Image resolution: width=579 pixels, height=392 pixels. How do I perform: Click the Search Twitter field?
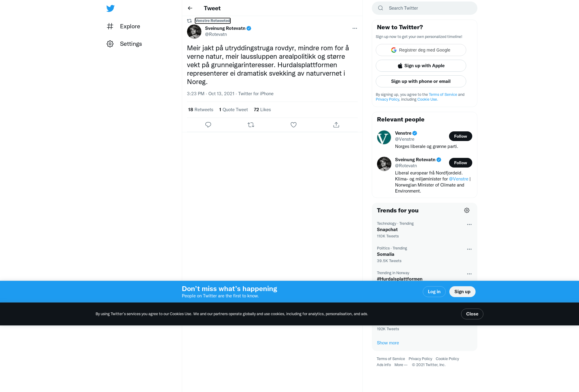(x=425, y=8)
